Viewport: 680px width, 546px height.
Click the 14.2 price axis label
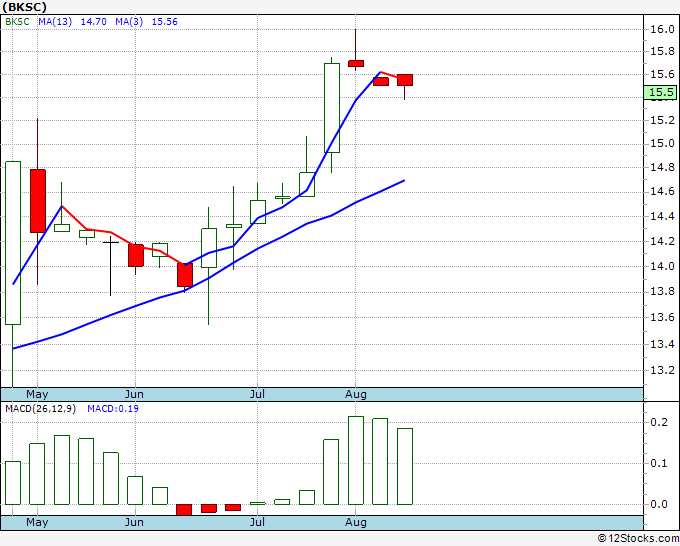coord(662,242)
